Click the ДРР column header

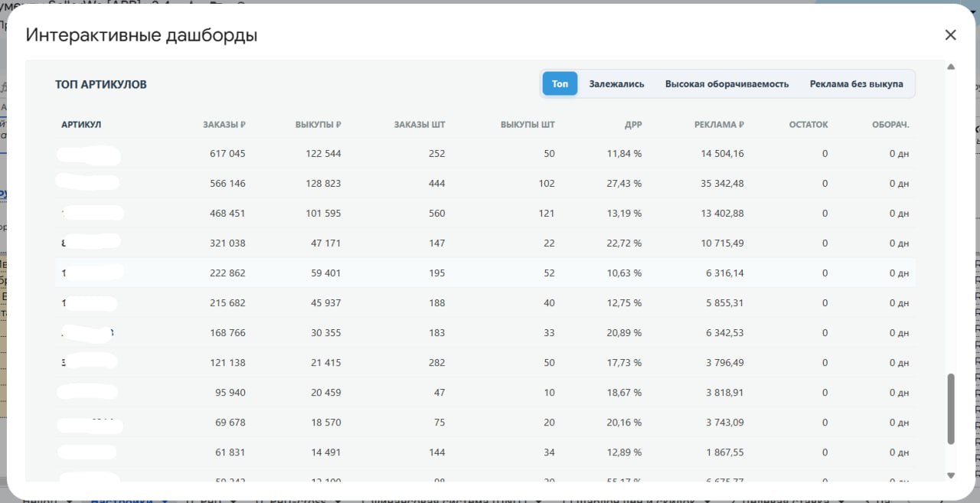tap(633, 124)
